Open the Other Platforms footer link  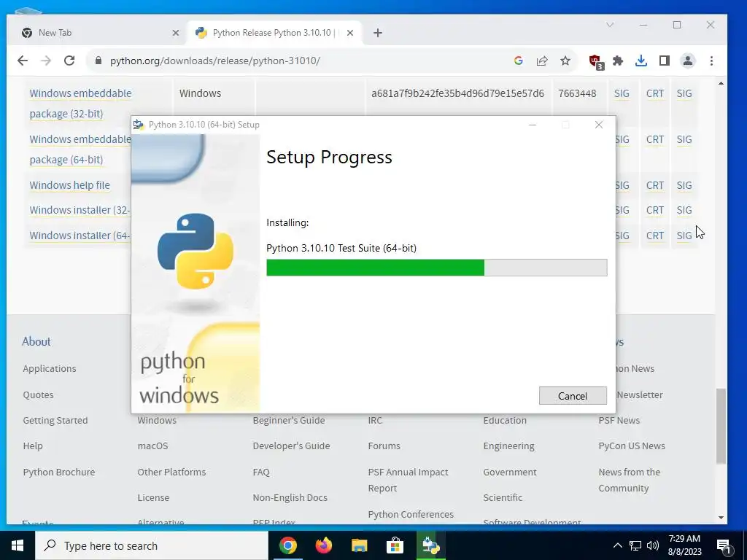[x=171, y=472]
